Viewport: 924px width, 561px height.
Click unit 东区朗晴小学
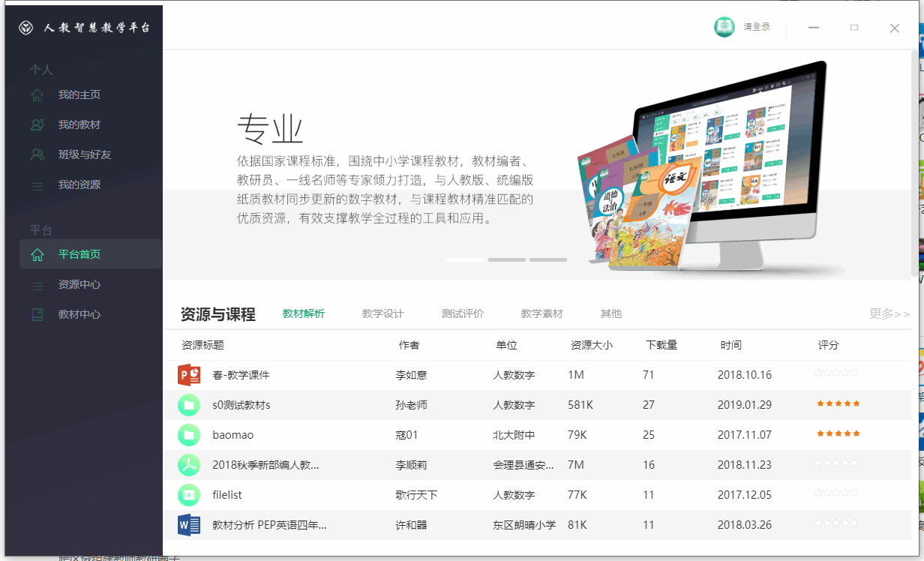[524, 525]
